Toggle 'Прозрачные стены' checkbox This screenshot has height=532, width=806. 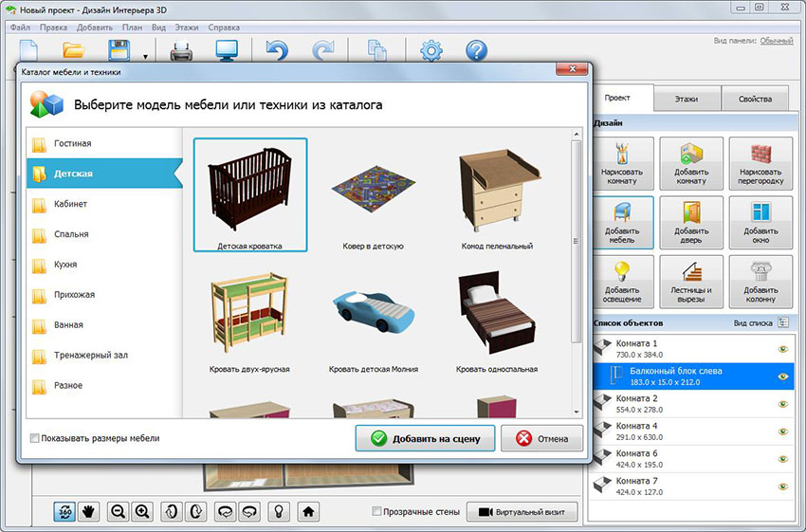tap(377, 512)
